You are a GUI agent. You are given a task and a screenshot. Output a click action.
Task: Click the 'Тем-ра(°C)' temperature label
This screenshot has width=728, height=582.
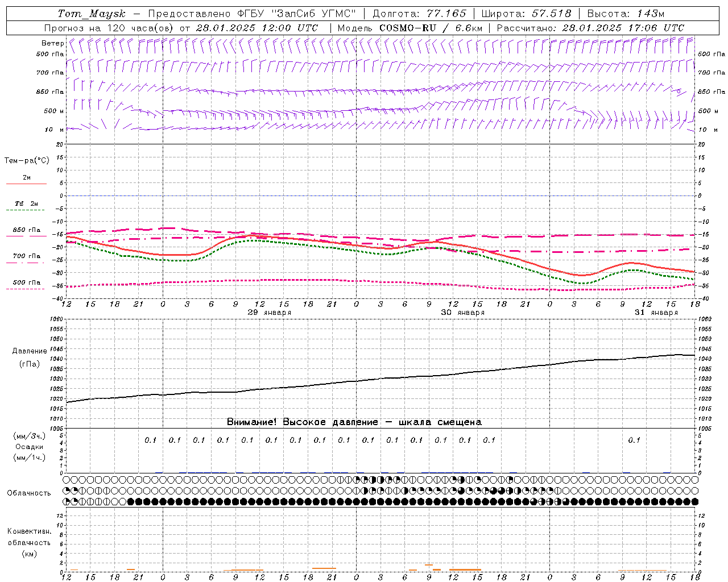[x=27, y=161]
